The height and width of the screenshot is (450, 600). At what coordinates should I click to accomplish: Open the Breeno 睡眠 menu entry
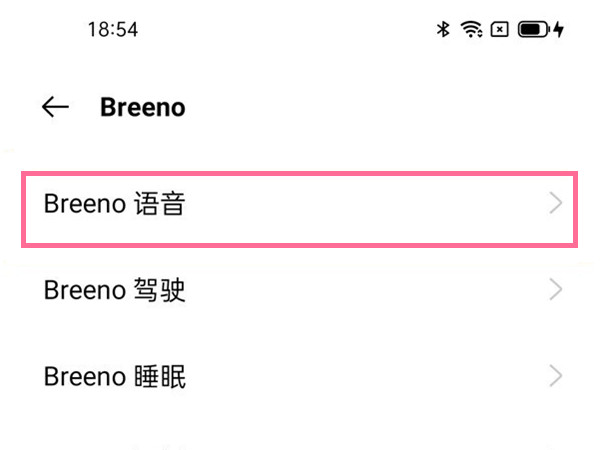tap(300, 377)
